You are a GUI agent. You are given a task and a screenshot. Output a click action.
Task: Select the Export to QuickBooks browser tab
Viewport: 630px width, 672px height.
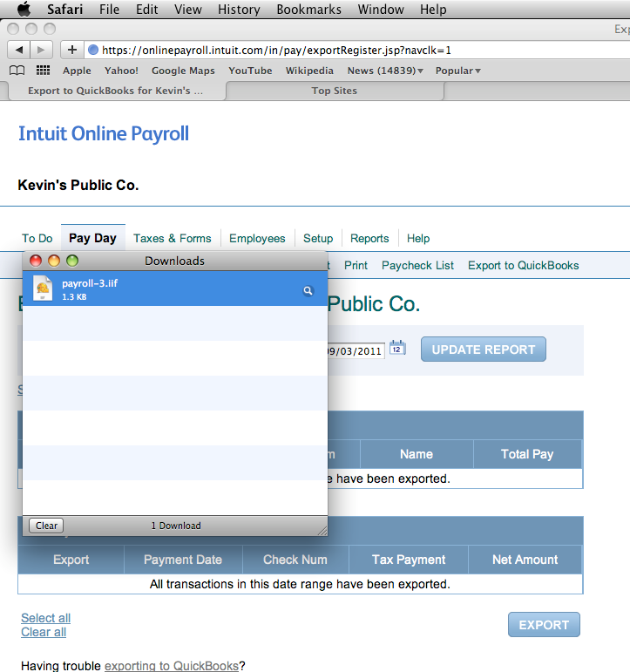(x=116, y=91)
